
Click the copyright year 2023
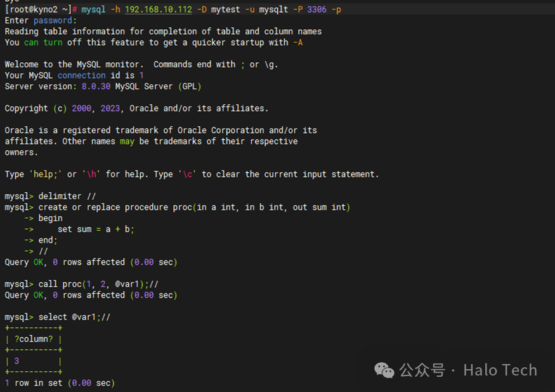click(x=110, y=108)
